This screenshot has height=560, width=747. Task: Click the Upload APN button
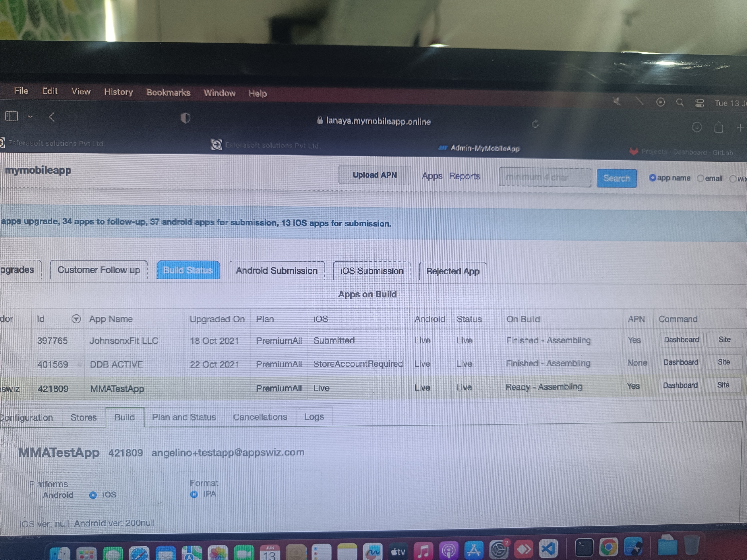coord(374,175)
